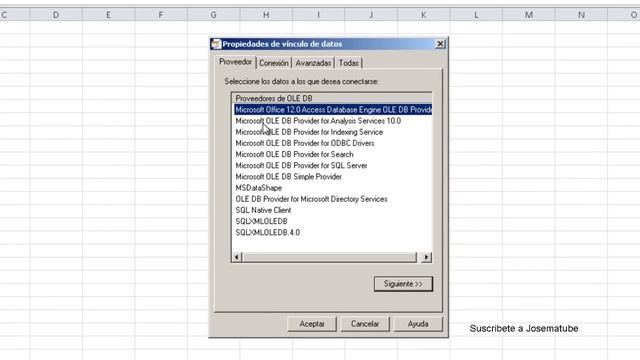The width and height of the screenshot is (640, 360).
Task: Close the Propiedades de vínculo de datos dialog
Action: coord(440,44)
